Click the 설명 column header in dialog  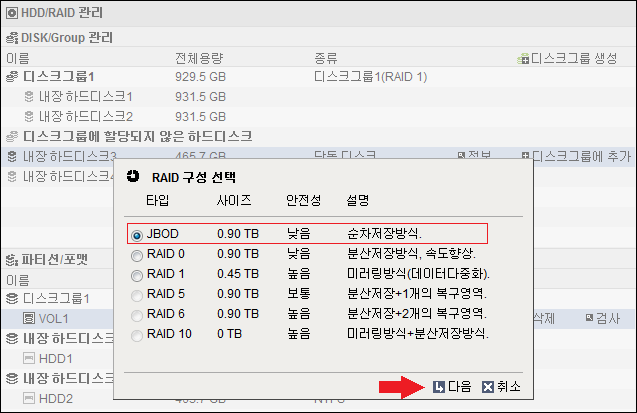click(x=358, y=200)
